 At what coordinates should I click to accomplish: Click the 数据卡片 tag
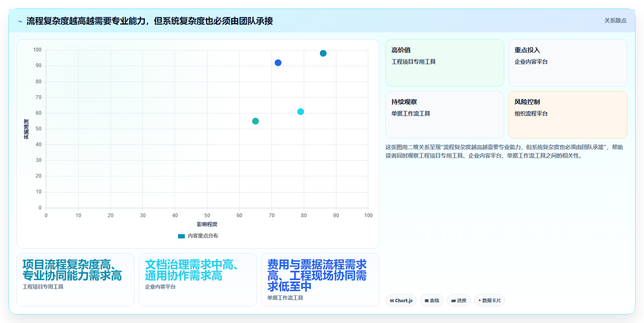[x=489, y=300]
